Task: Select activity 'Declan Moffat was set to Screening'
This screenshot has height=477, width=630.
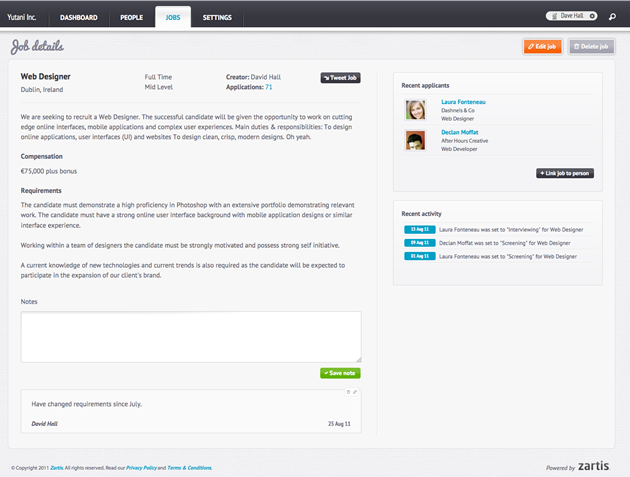Action: tap(504, 243)
